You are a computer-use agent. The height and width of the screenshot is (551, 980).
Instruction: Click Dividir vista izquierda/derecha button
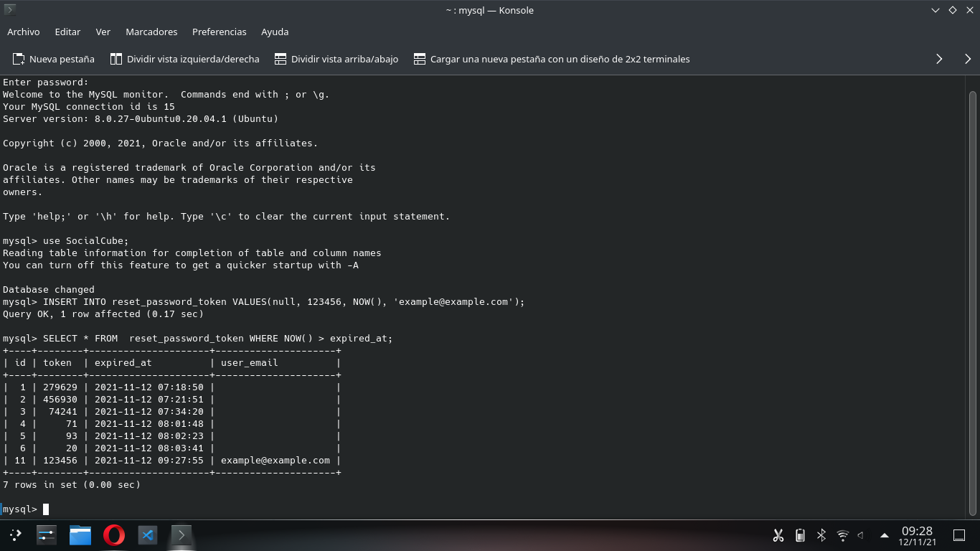tap(185, 59)
